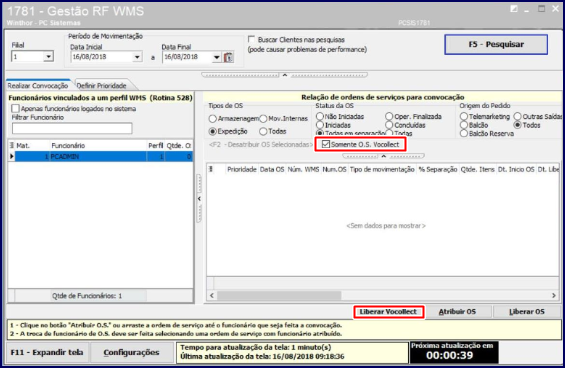This screenshot has width=565, height=368.
Task: Select Iniciadas status
Action: click(320, 125)
